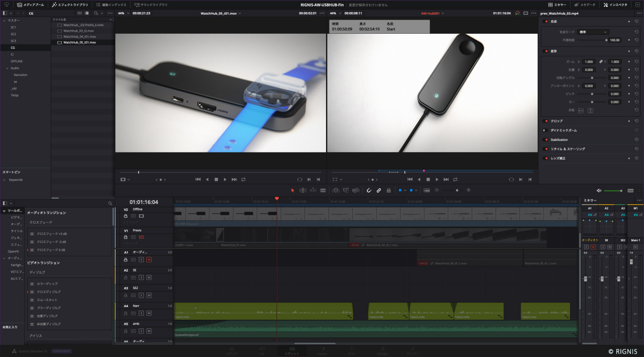The width and height of the screenshot is (644, 357).
Task: Select the red arrow selection mode tool
Action: tap(293, 190)
